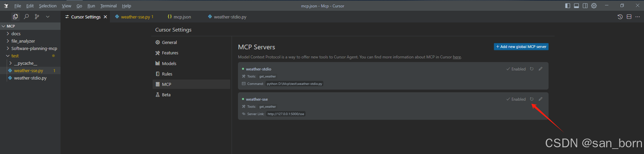
Task: Open the View menu
Action: (x=67, y=6)
